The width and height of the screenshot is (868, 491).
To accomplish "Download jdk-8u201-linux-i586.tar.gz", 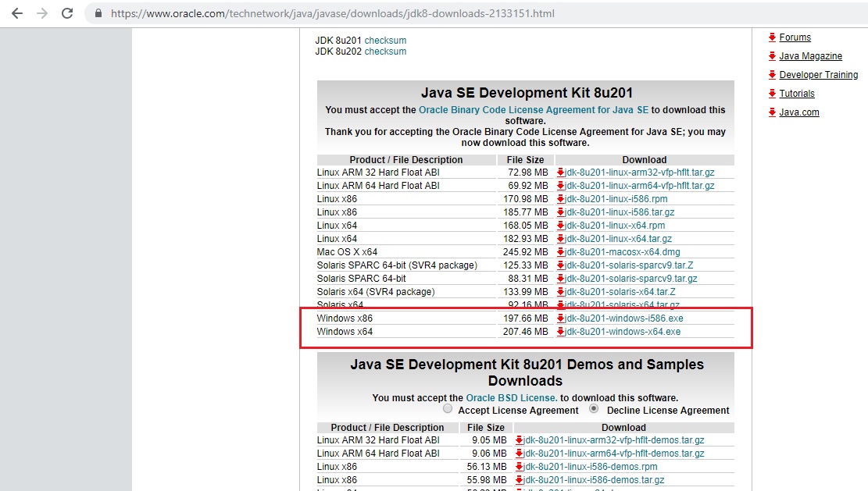I will [x=620, y=212].
